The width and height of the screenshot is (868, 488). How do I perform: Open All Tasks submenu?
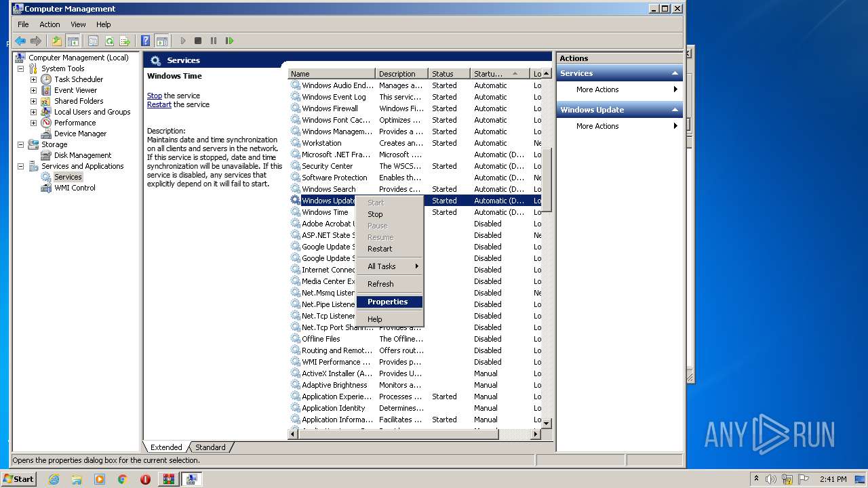click(389, 266)
